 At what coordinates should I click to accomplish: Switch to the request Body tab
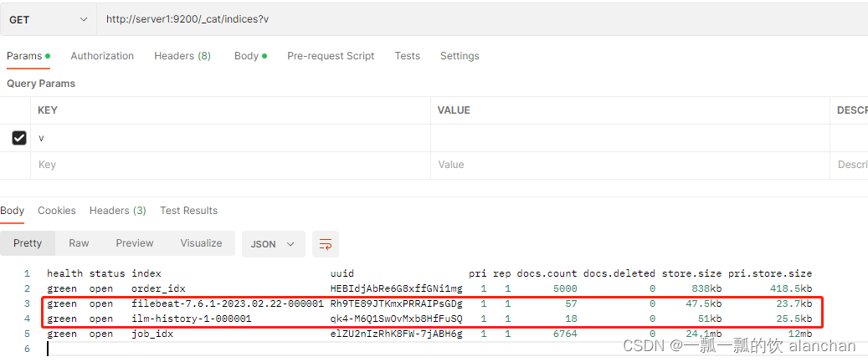(x=250, y=56)
